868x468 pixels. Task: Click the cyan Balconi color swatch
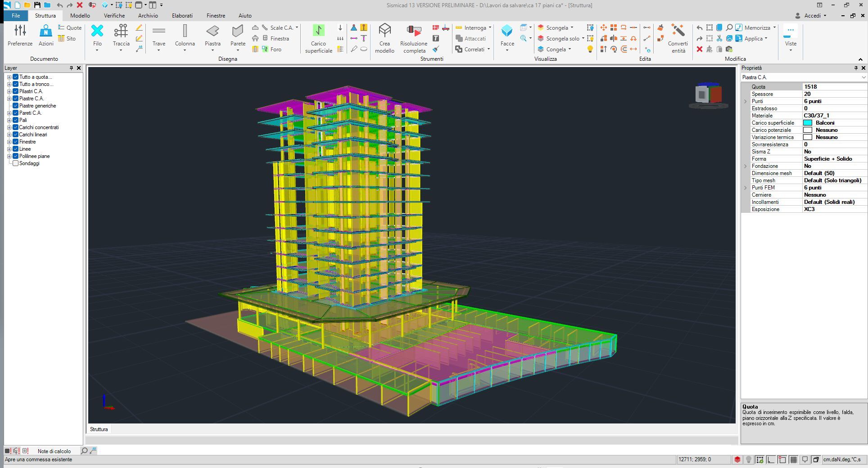point(808,123)
